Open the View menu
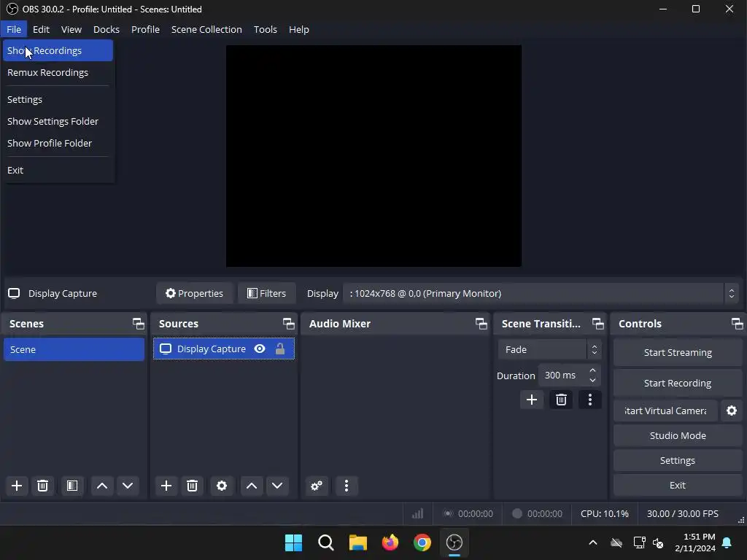This screenshot has width=747, height=560. 71,29
